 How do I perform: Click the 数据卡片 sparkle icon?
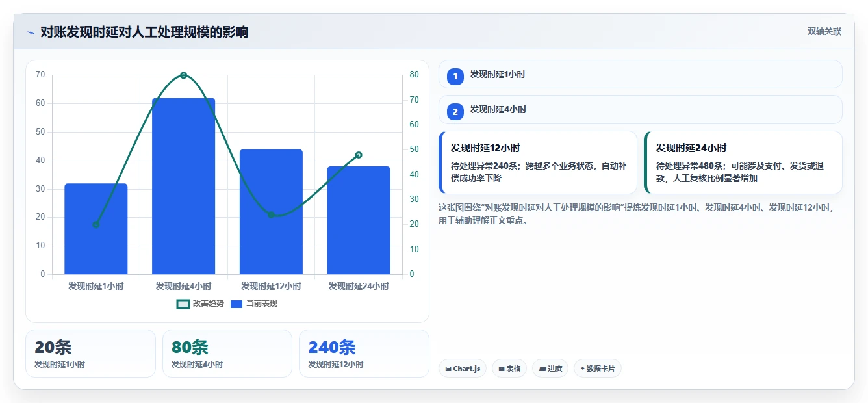click(x=582, y=369)
